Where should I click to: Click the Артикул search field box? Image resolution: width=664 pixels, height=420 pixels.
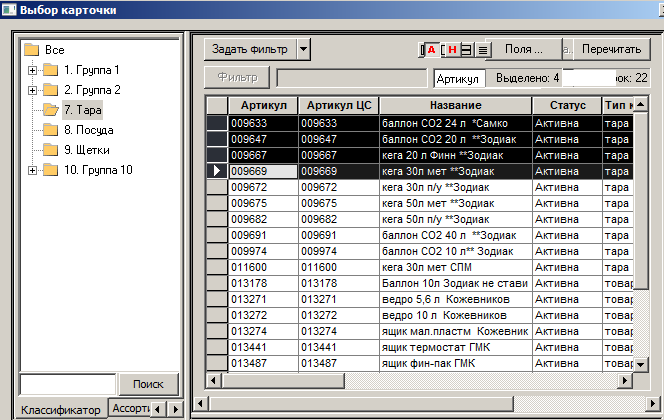point(459,79)
